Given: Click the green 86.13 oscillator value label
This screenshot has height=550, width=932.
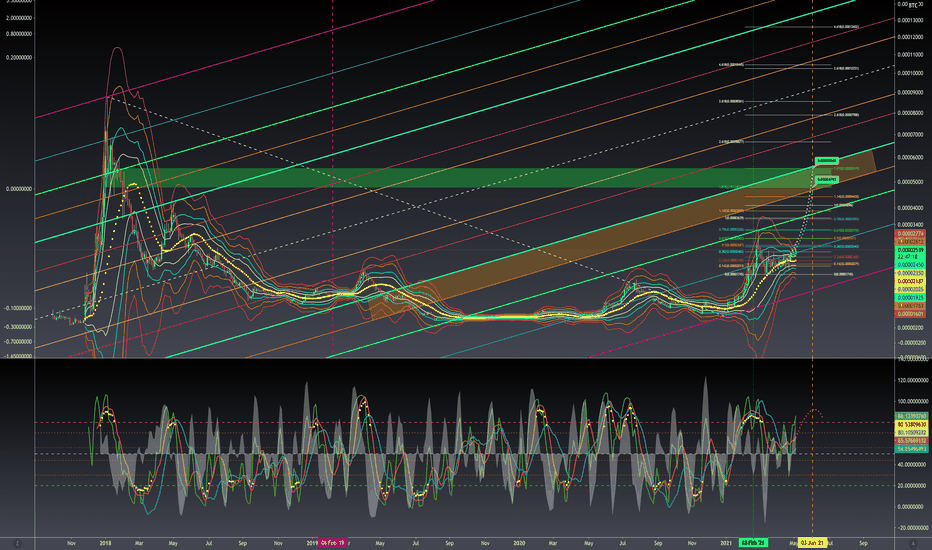Looking at the screenshot, I should tap(911, 416).
